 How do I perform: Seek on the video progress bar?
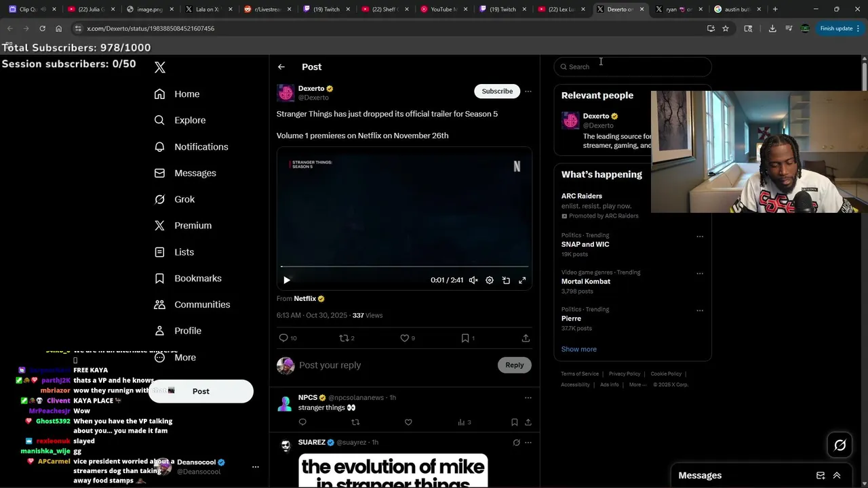pos(405,266)
